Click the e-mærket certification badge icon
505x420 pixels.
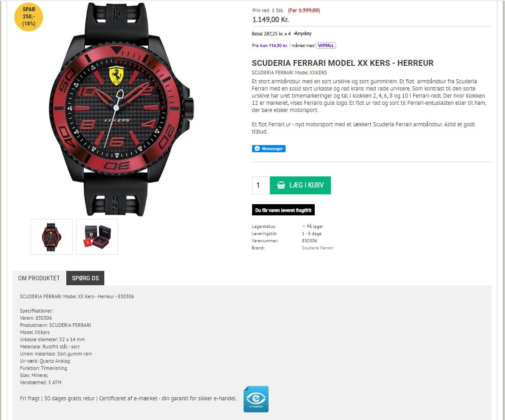pos(256,399)
